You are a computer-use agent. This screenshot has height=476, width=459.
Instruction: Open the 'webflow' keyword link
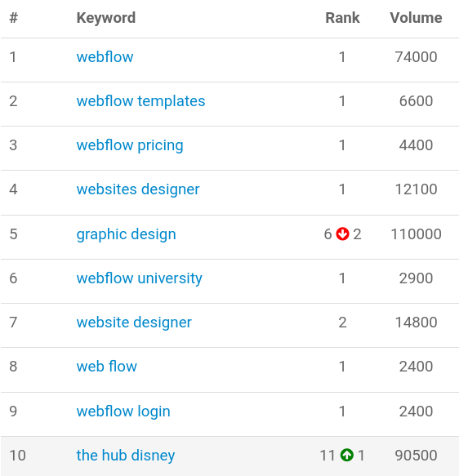[x=105, y=57]
